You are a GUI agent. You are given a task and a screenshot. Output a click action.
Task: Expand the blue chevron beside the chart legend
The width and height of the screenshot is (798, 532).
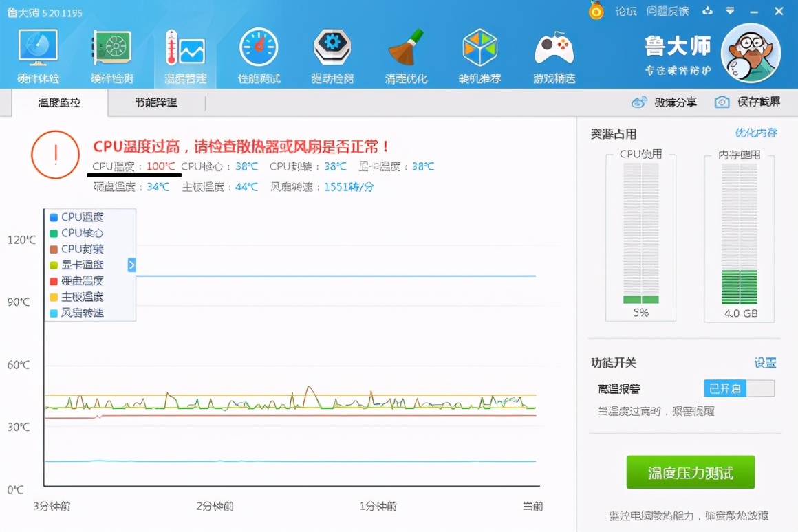[x=131, y=265]
